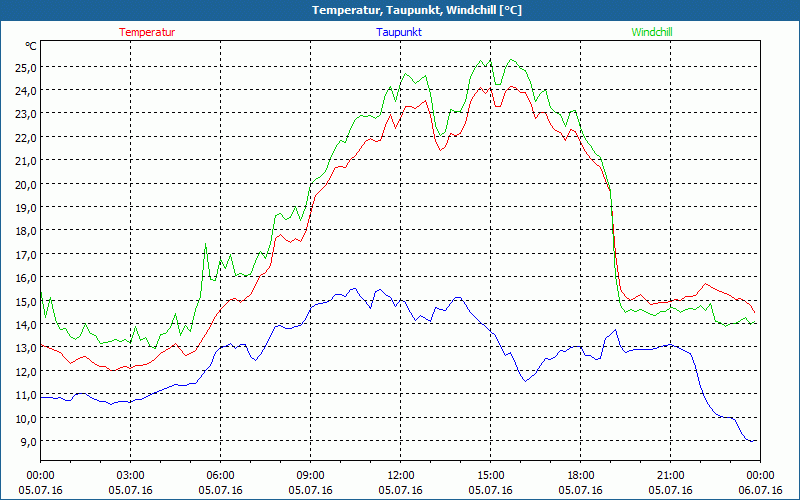Screen dimensions: 800x500
Task: Click the chart title Temperatur, Taupunkt, Windchill
Action: tap(417, 10)
